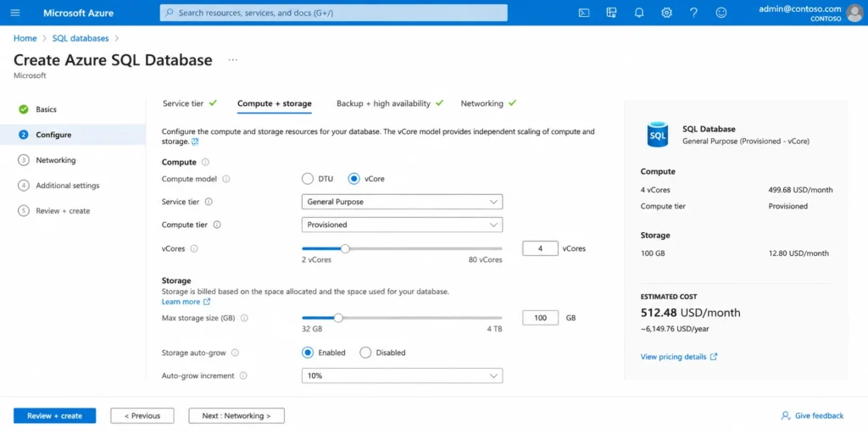Switch to the Compute + storage tab
Viewport: 868px width, 434px height.
(275, 103)
